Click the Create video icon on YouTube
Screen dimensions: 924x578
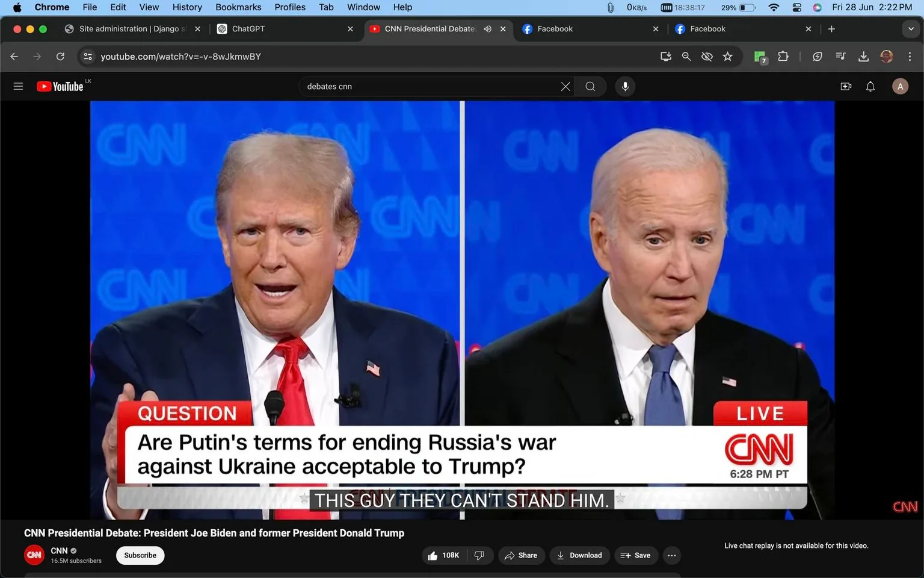point(846,86)
